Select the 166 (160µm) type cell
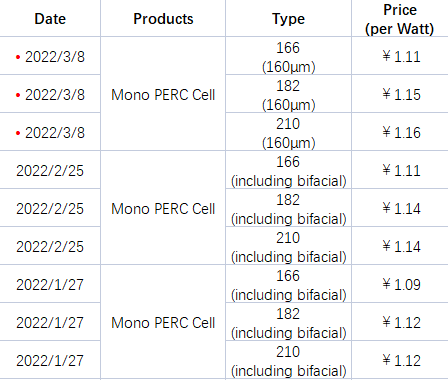Screen dimensions: 448x380 pyautogui.click(x=288, y=56)
